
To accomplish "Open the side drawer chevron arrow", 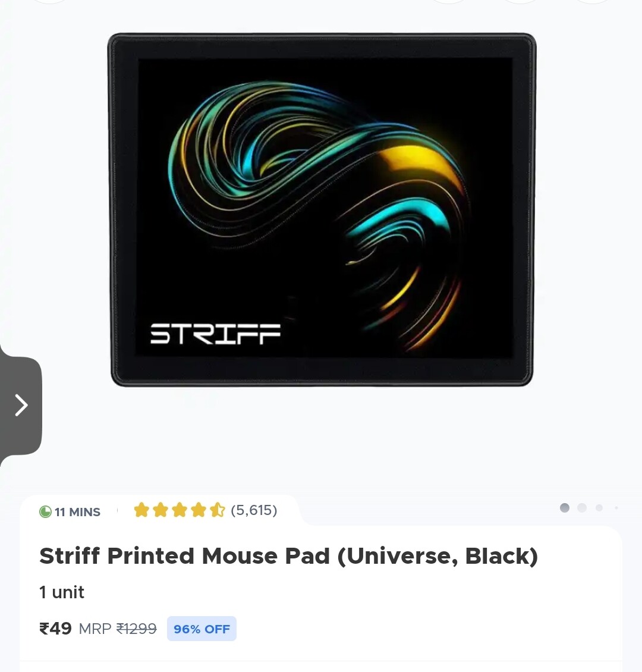I will (x=21, y=405).
